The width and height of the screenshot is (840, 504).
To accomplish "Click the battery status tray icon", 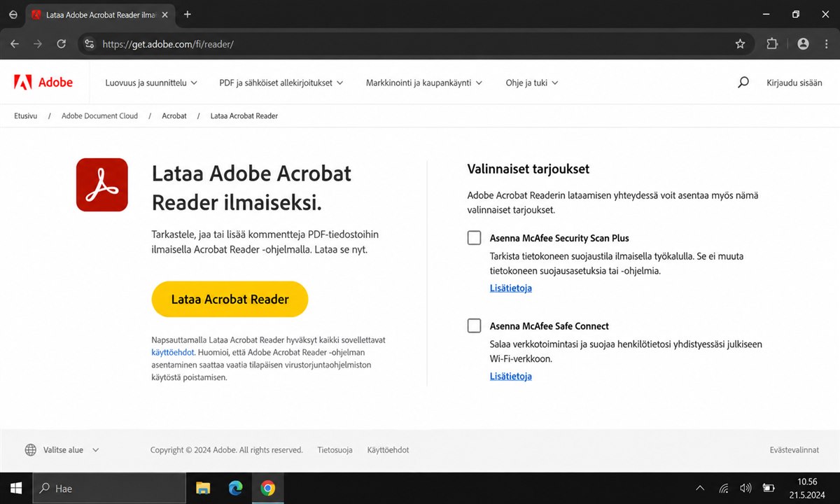I will click(769, 488).
